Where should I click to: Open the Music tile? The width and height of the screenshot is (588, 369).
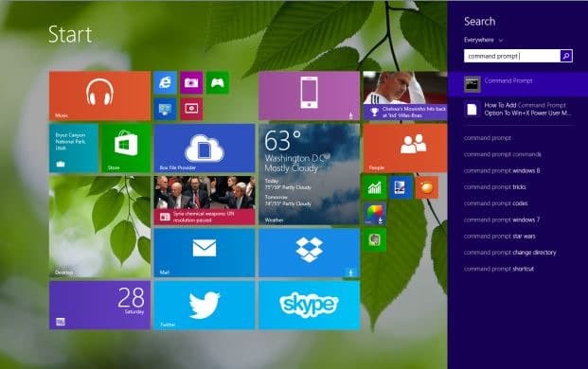coord(99,96)
